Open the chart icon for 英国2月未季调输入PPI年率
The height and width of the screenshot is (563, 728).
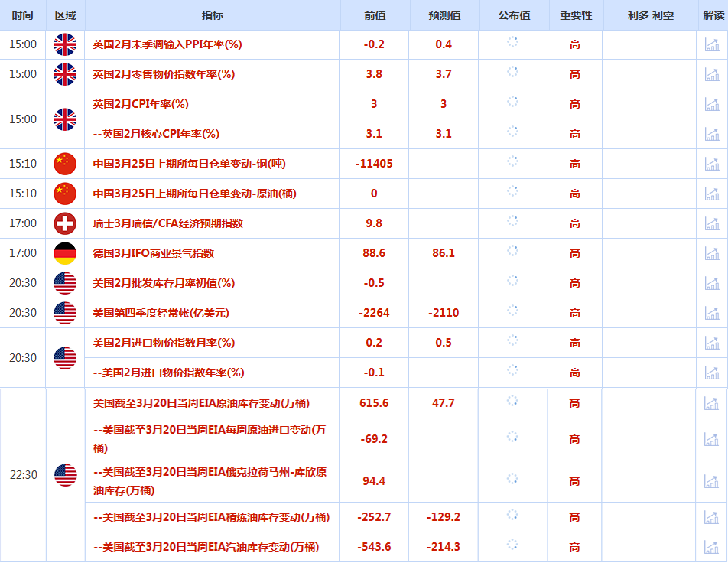[712, 44]
